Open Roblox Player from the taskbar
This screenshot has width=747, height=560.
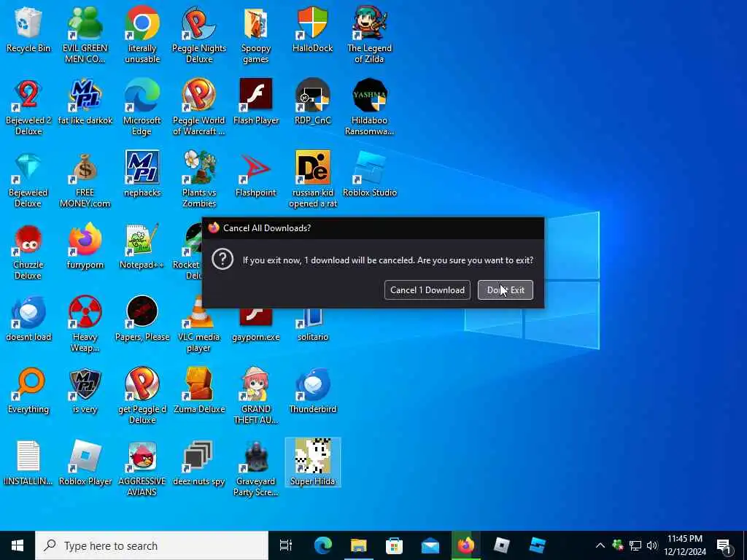(501, 545)
